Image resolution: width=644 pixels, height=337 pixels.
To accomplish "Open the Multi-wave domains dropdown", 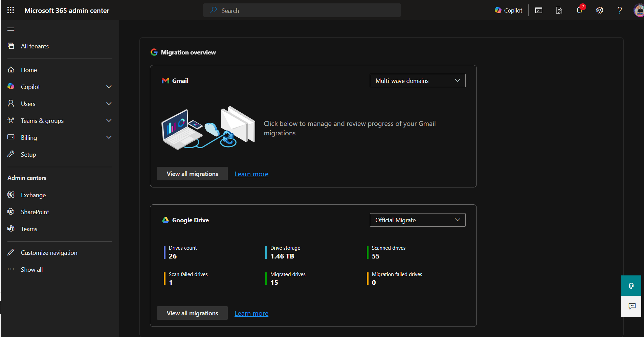I will (x=417, y=81).
